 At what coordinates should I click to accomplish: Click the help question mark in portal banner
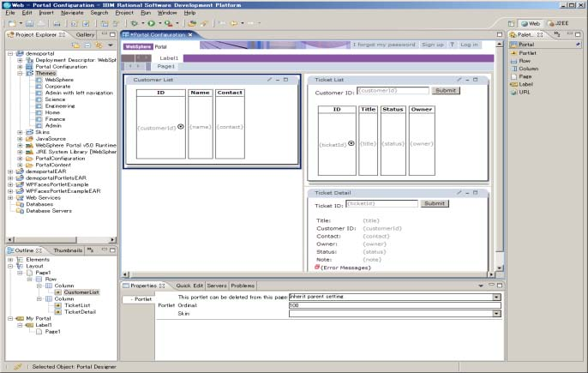click(453, 45)
